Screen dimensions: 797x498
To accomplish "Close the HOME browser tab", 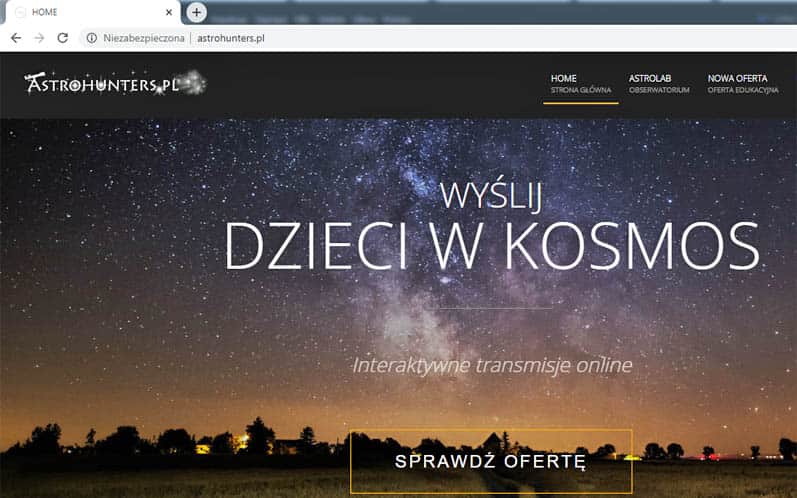I will [169, 12].
